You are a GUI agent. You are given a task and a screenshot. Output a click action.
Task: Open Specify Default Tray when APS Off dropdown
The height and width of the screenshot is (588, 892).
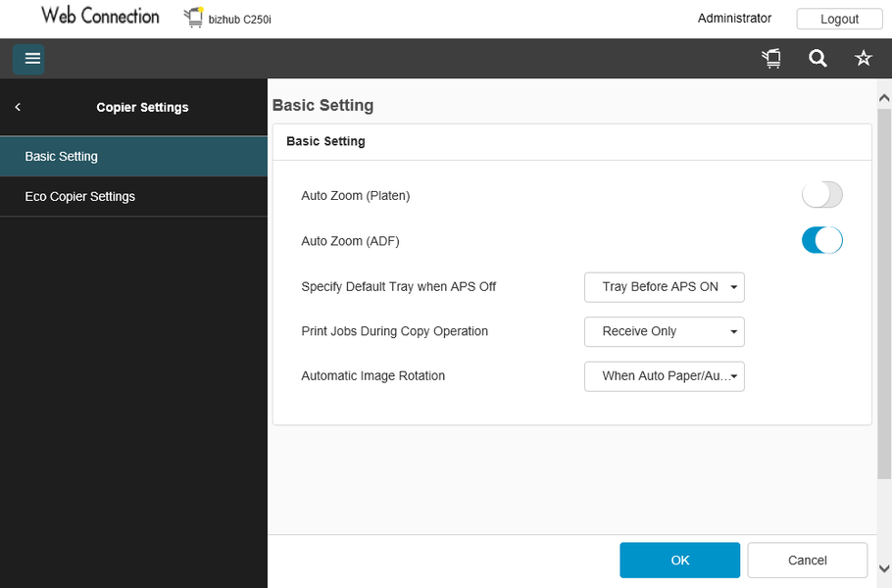click(x=664, y=287)
